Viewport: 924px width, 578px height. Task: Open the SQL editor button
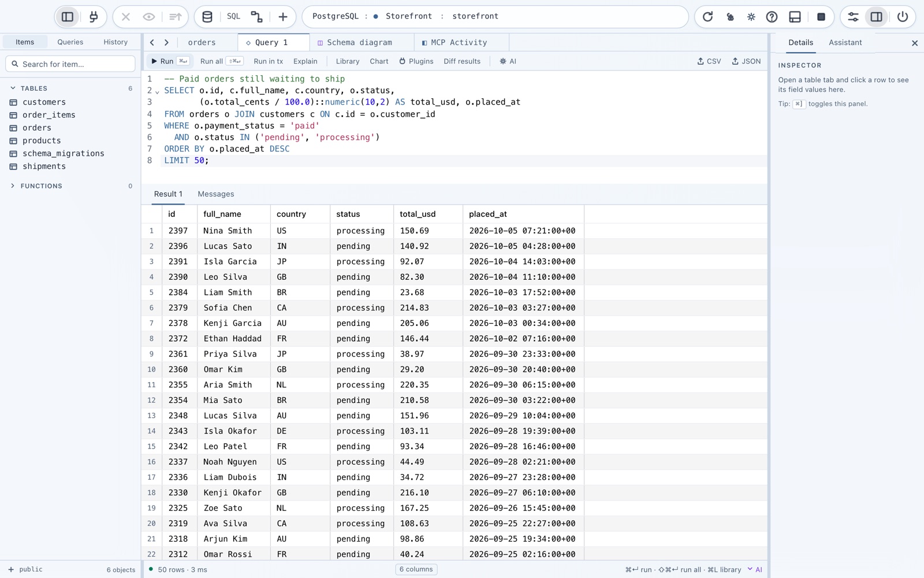coord(233,16)
